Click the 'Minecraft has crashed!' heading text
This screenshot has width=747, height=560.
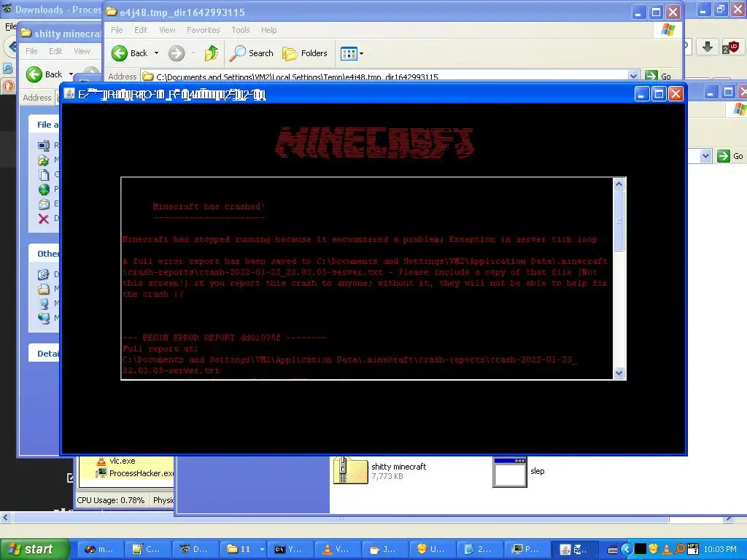point(209,206)
